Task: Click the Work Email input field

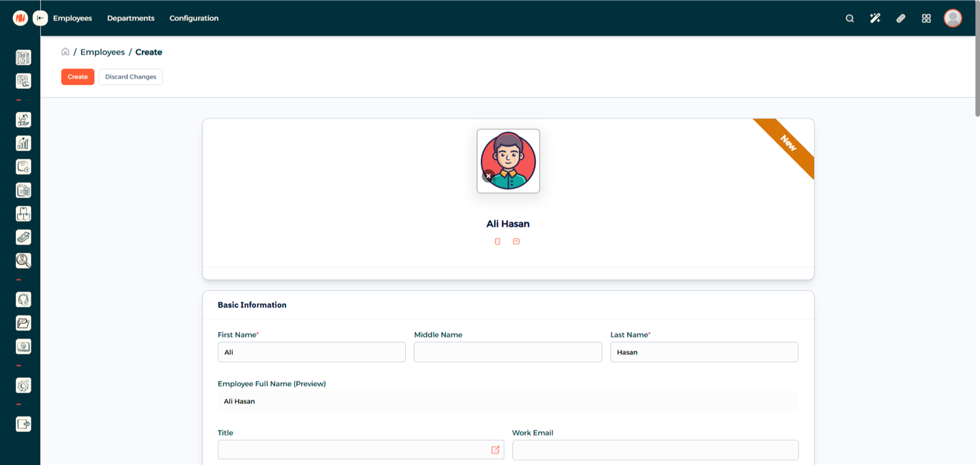Action: pyautogui.click(x=655, y=450)
